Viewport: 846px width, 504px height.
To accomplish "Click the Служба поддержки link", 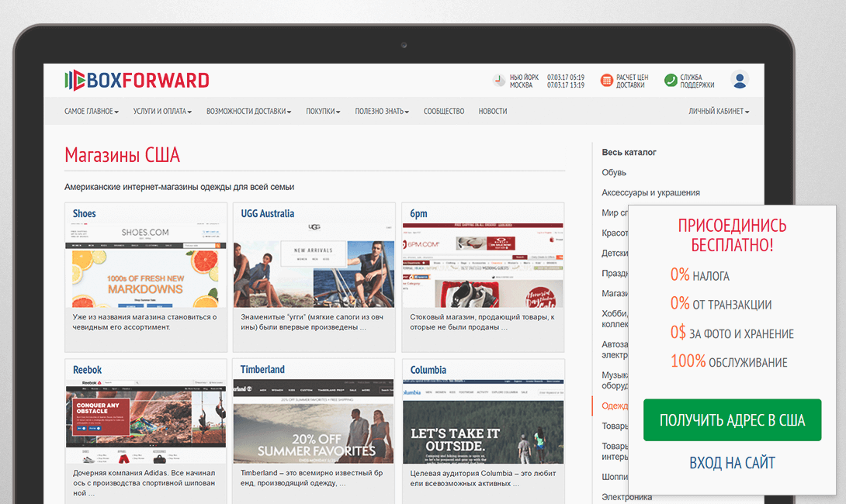I will [x=697, y=81].
